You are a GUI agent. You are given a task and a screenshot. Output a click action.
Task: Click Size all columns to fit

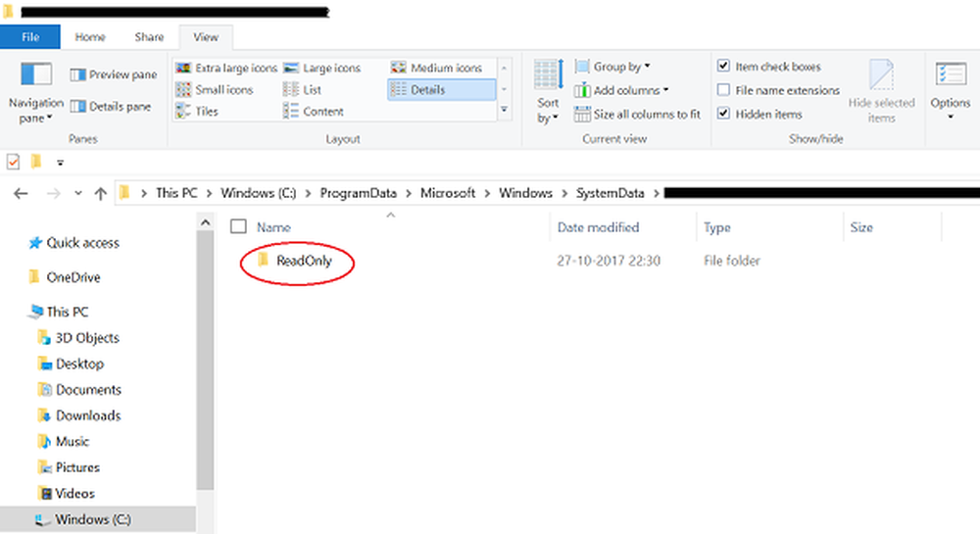coord(638,115)
